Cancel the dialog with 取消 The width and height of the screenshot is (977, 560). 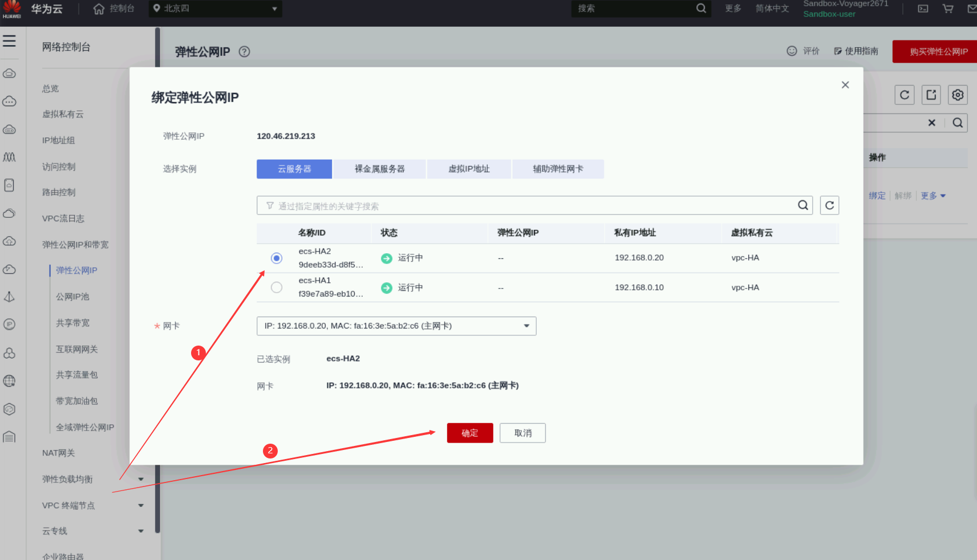click(523, 433)
